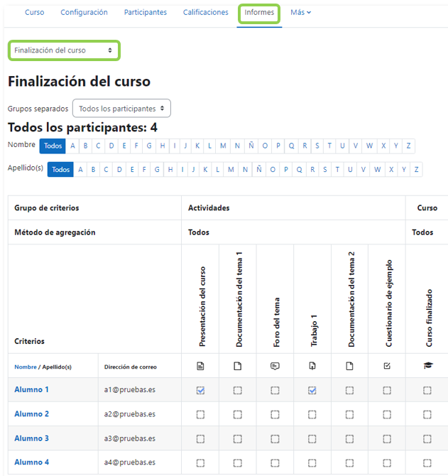Filter Apellido(s) by letter B
Viewport: 448px width, 476px height.
pos(93,169)
